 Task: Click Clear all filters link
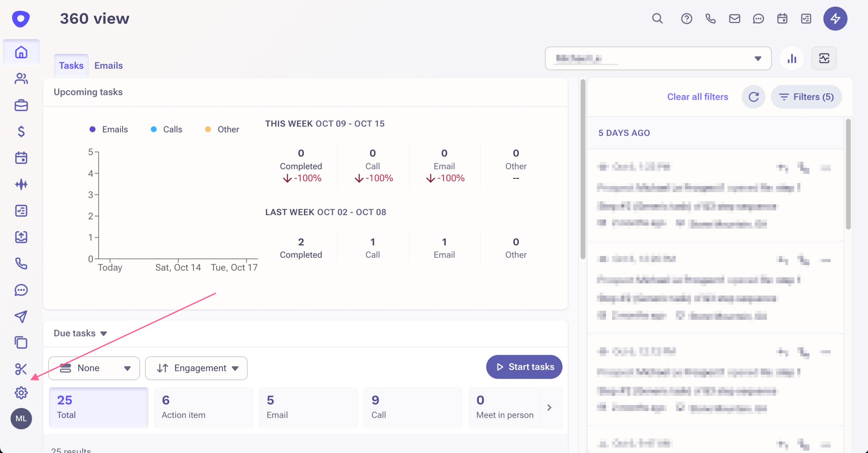tap(698, 97)
